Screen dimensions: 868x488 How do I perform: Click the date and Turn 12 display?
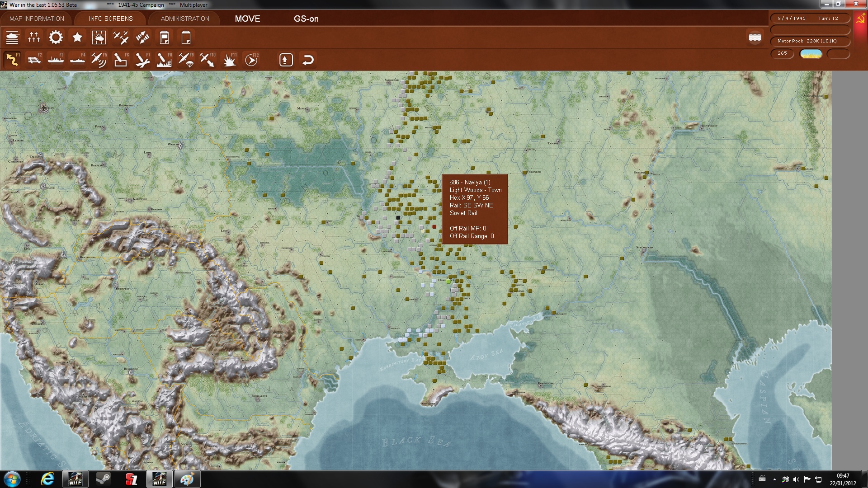pos(810,19)
